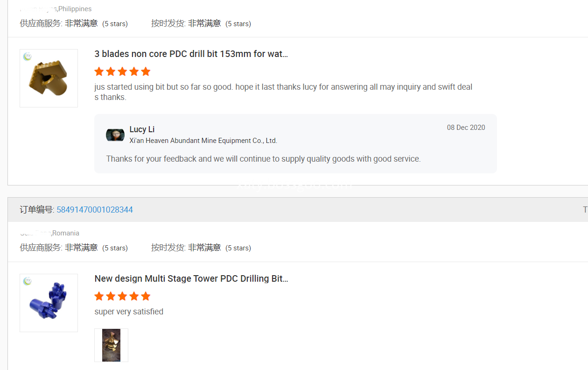Click fifth star of the Multi Stage Tower review
The image size is (588, 370).
(x=146, y=296)
